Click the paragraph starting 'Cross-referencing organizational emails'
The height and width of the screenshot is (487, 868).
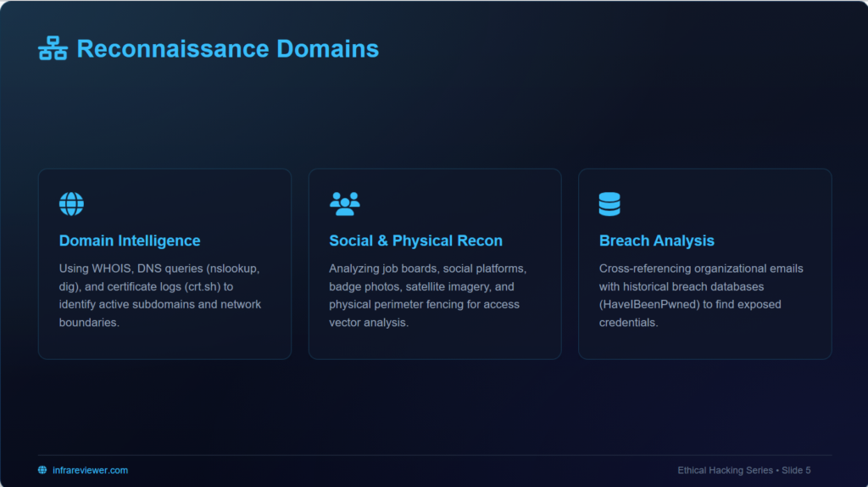[701, 296]
